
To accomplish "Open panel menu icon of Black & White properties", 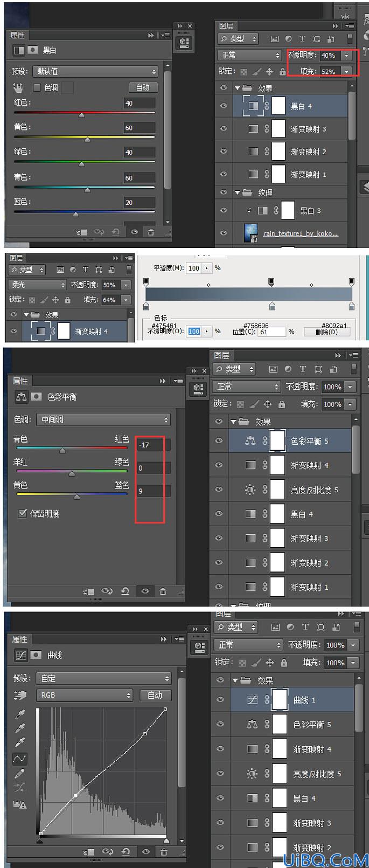I will click(165, 35).
